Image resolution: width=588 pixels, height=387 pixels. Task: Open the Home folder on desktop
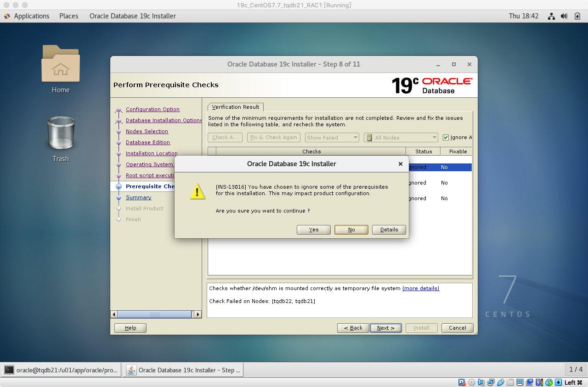(61, 69)
